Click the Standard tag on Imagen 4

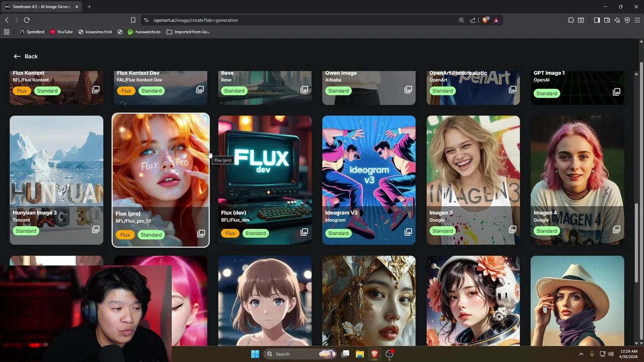[546, 231]
